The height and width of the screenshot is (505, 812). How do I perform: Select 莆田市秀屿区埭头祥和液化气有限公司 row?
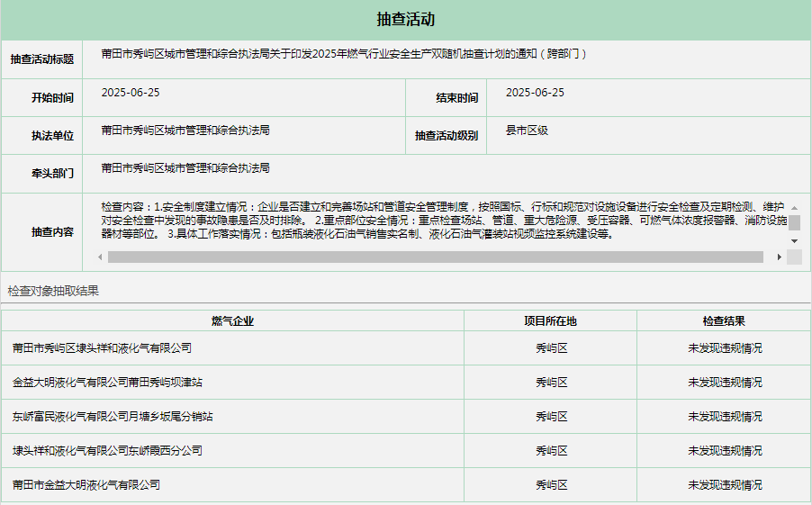click(102, 347)
